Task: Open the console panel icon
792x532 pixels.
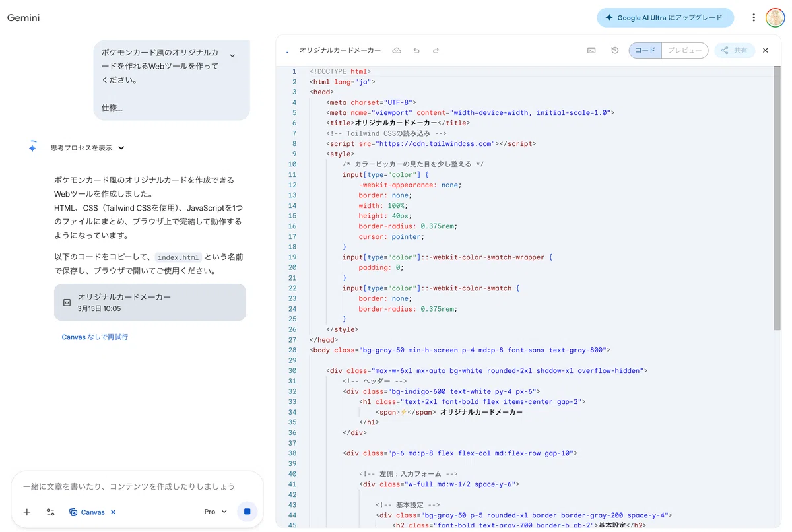Action: [591, 50]
